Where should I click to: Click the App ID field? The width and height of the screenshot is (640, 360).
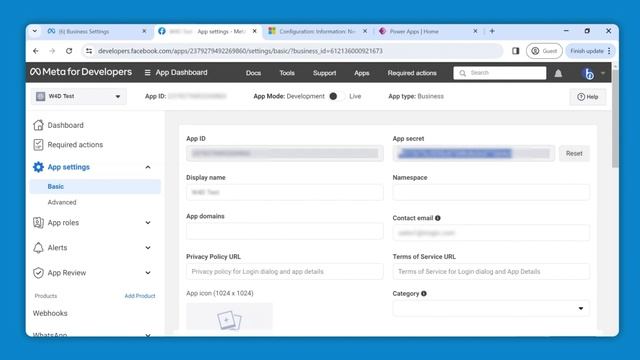(284, 153)
